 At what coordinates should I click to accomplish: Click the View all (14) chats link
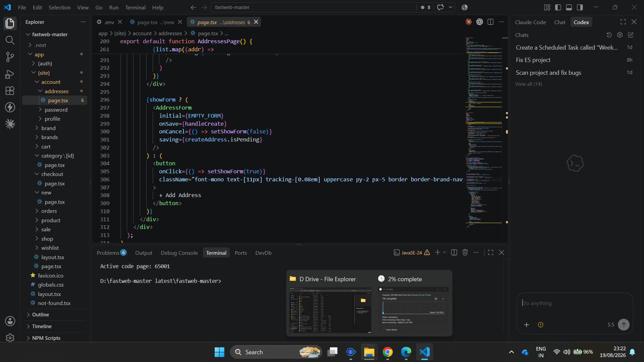[528, 84]
